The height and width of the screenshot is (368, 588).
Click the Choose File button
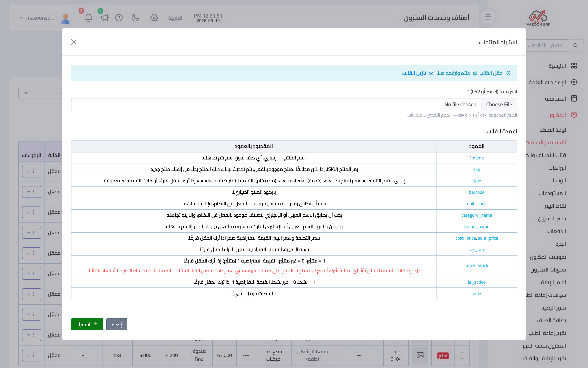[x=499, y=105]
